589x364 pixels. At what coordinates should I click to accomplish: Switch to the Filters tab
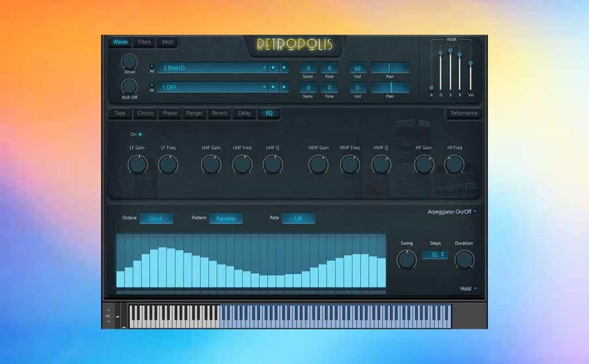[144, 42]
